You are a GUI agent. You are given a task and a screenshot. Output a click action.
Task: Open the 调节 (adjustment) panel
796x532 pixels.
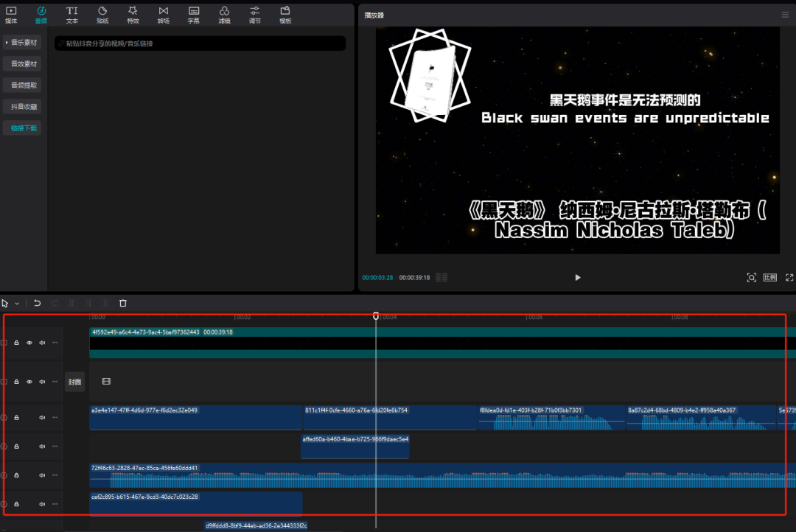point(254,15)
